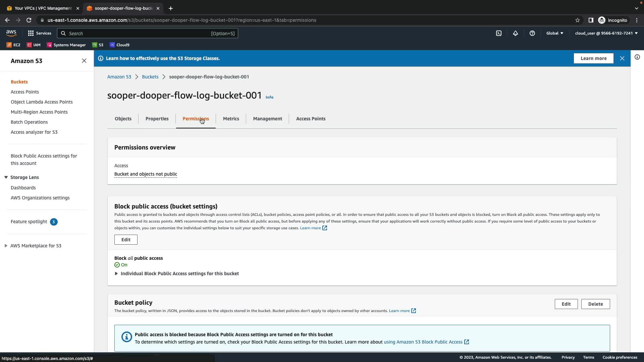Collapse the Storage Lens section

pyautogui.click(x=6, y=177)
